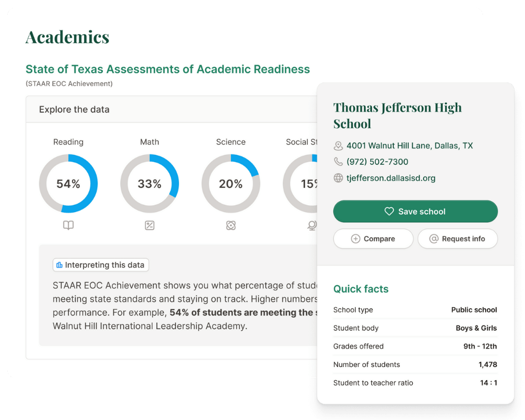Click the Reading 54% donut chart
Image resolution: width=525 pixels, height=420 pixels.
point(68,184)
